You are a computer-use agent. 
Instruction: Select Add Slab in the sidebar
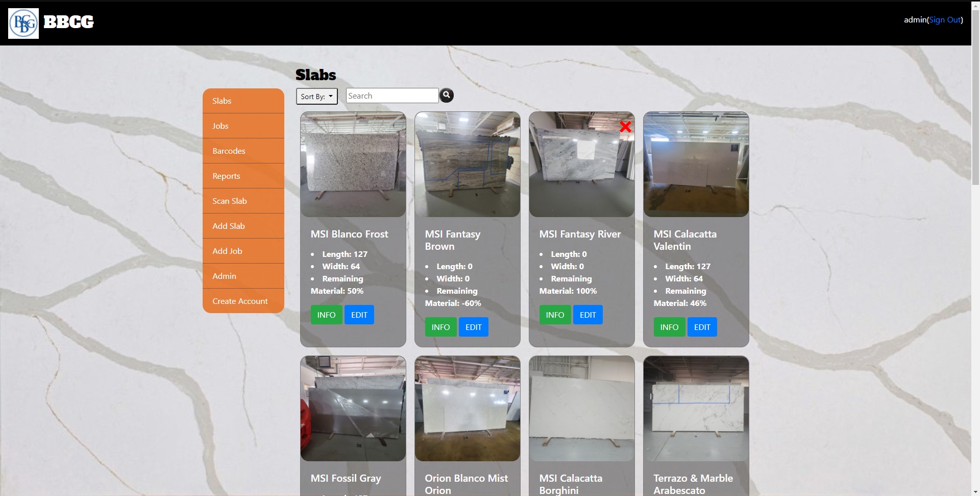pyautogui.click(x=243, y=226)
